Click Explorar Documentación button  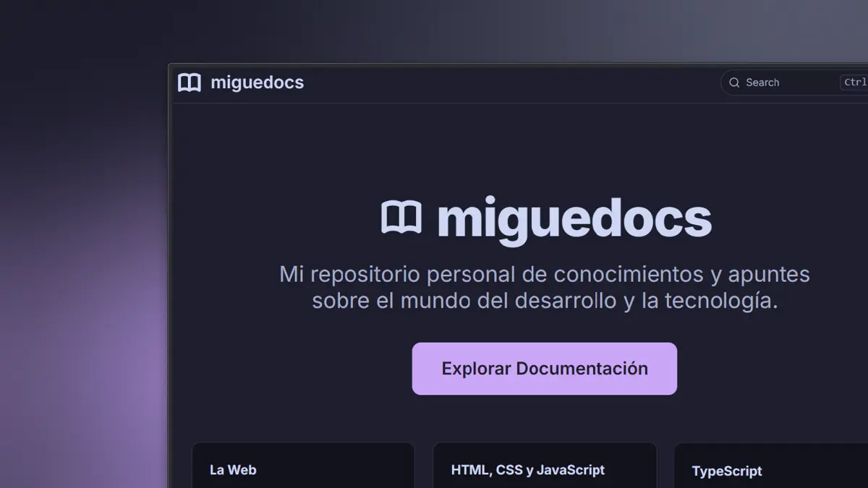(x=545, y=369)
